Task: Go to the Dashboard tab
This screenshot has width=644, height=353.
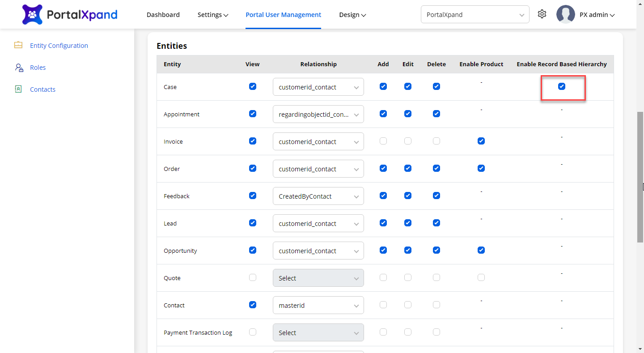Action: (163, 15)
